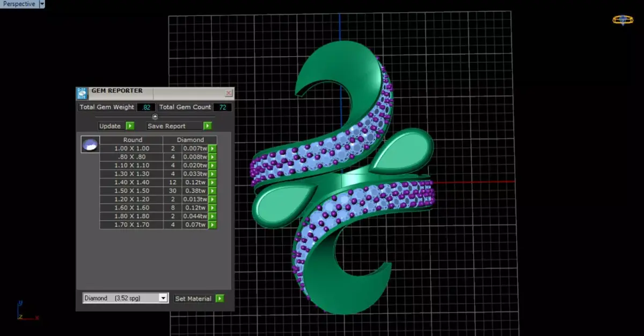Click the green arrow on the 1.00 X 1.00 row
The height and width of the screenshot is (336, 644).
pyautogui.click(x=213, y=148)
